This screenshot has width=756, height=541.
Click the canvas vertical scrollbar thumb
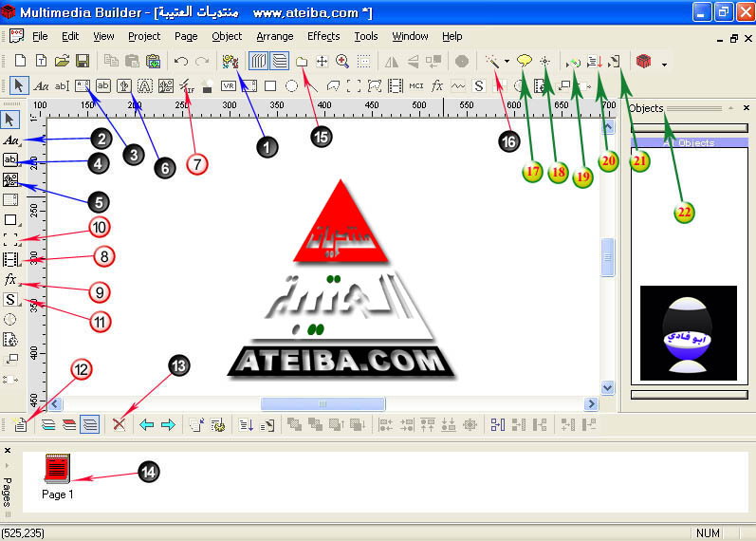click(608, 257)
